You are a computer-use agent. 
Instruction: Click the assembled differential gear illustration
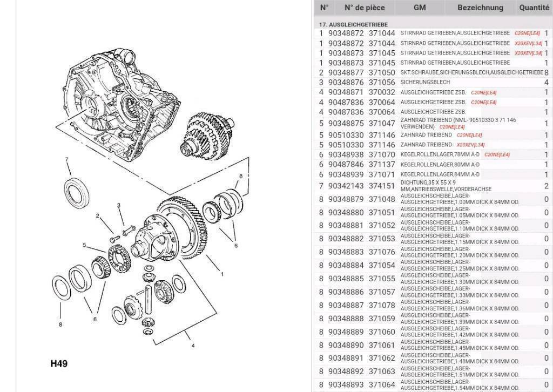(207, 136)
